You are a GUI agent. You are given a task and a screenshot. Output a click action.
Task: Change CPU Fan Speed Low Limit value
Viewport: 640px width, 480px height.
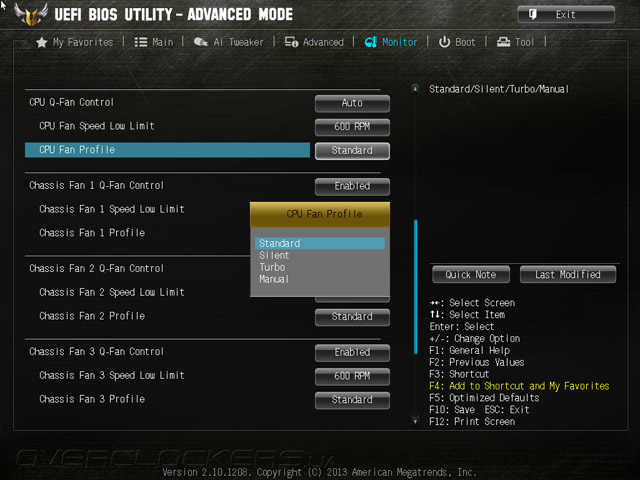(352, 127)
